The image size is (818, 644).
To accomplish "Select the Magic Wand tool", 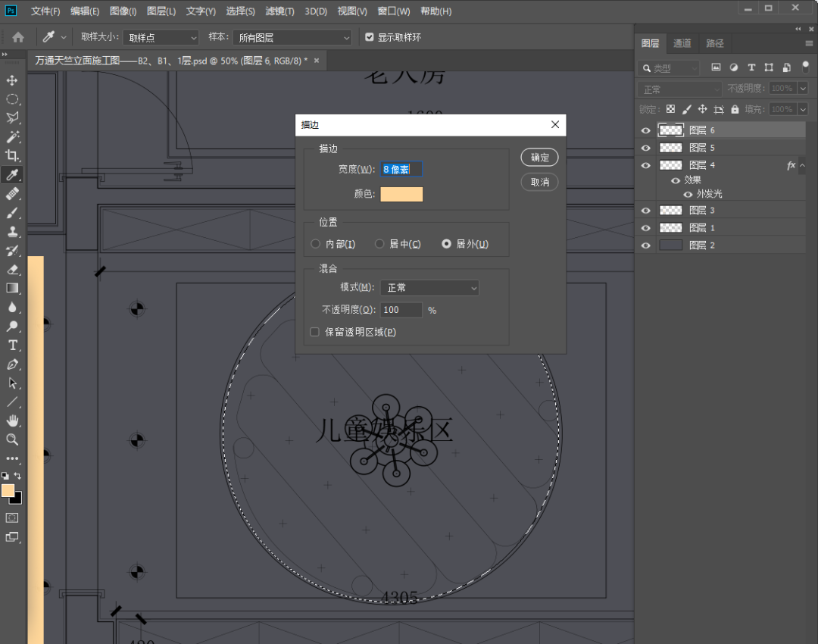I will coord(12,136).
